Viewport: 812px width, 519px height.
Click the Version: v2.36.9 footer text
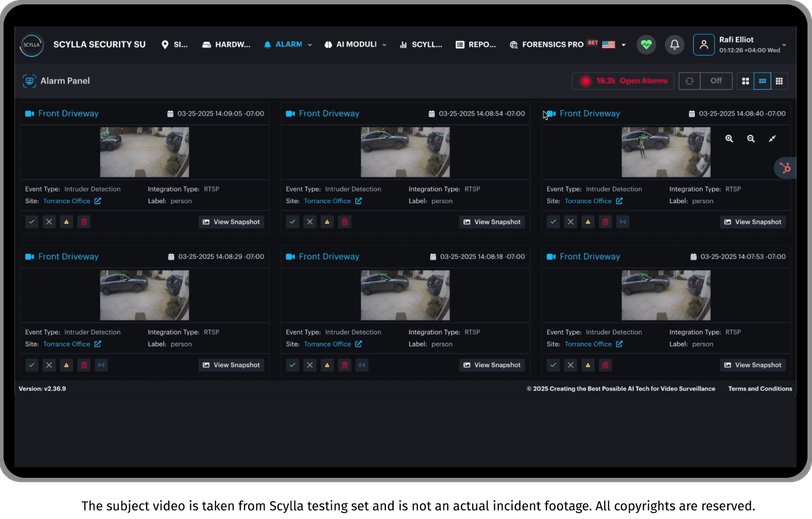point(42,388)
